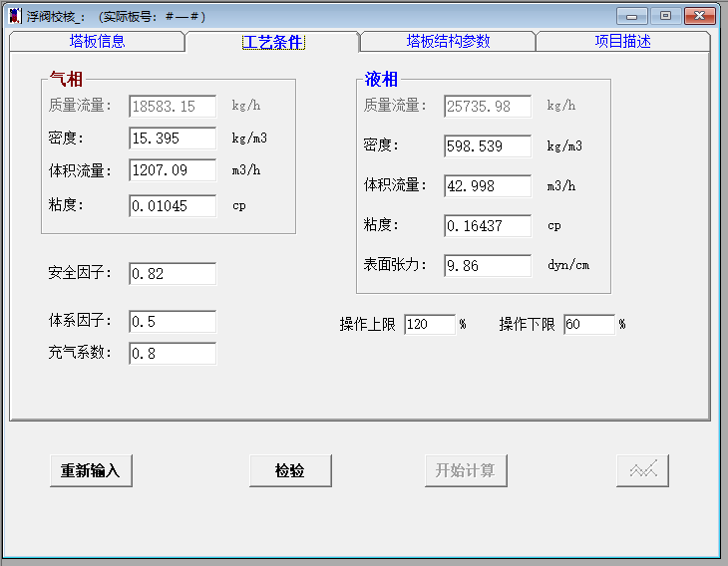Select the 安全因子 input 0.82
Viewport: 728px width, 566px height.
[173, 274]
